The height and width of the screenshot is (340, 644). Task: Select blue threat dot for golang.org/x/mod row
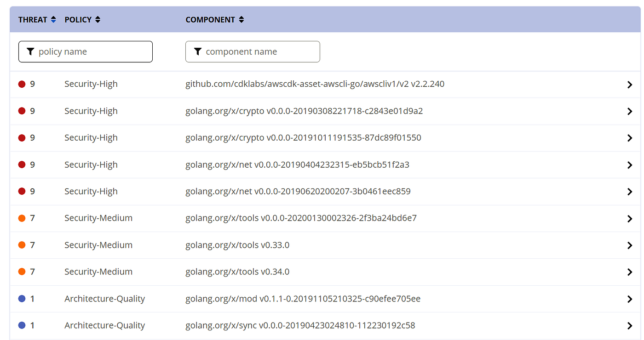[22, 299]
